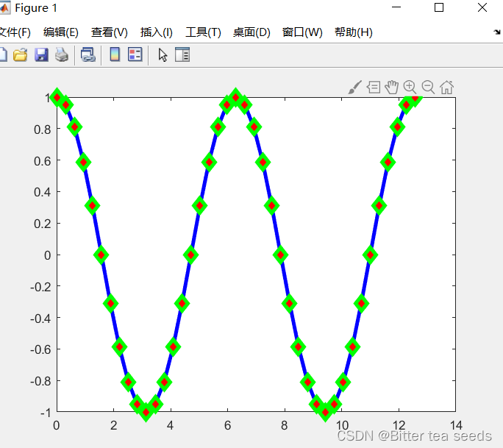This screenshot has width=503, height=448.
Task: Insert a legend from toolbar
Action: click(135, 54)
